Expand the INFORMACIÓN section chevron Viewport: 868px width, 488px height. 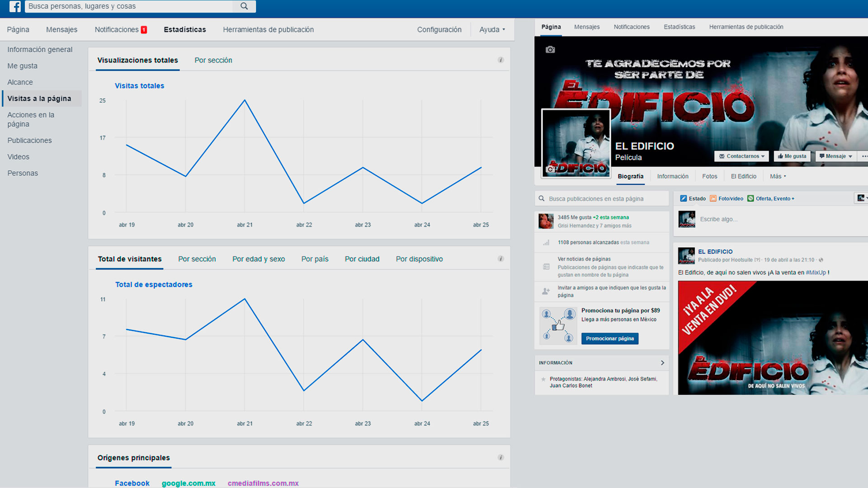(662, 363)
